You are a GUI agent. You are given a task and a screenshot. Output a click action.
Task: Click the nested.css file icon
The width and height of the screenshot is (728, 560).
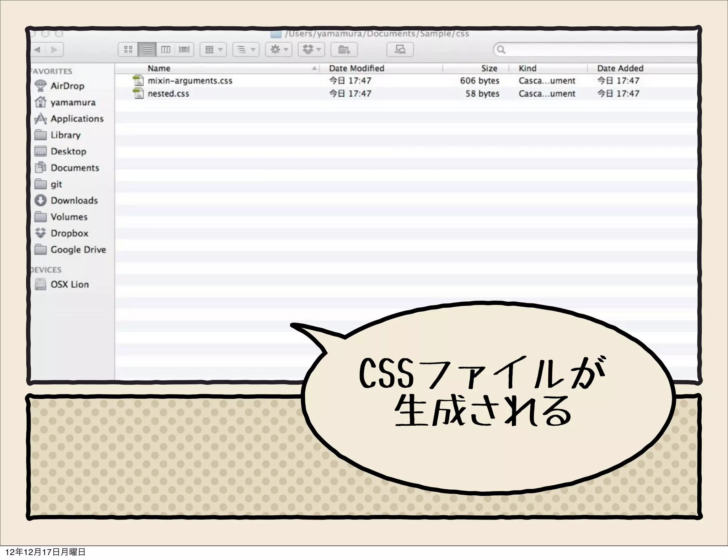138,93
